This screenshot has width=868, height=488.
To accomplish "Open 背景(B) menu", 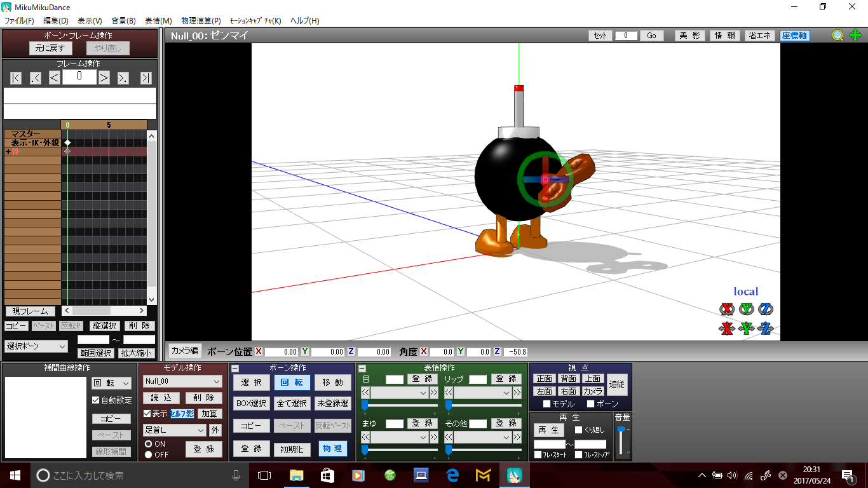I will click(123, 21).
